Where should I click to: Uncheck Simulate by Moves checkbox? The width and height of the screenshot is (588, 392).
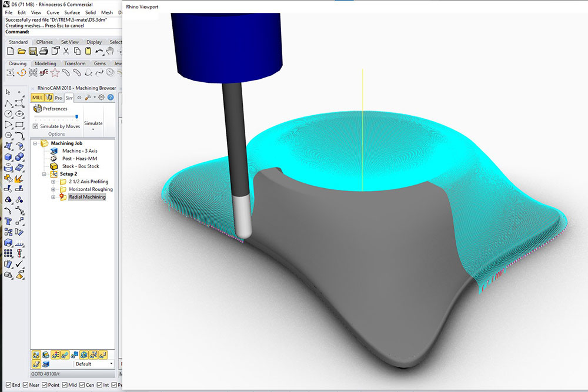pyautogui.click(x=35, y=126)
